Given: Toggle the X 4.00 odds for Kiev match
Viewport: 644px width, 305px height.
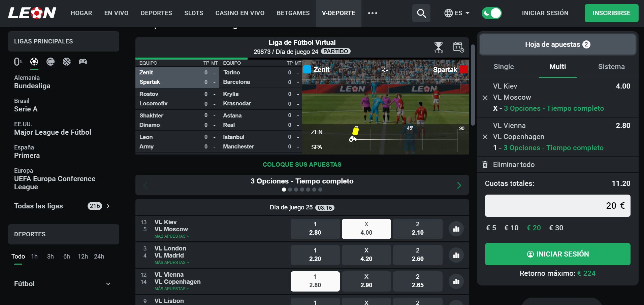Looking at the screenshot, I should pos(366,229).
